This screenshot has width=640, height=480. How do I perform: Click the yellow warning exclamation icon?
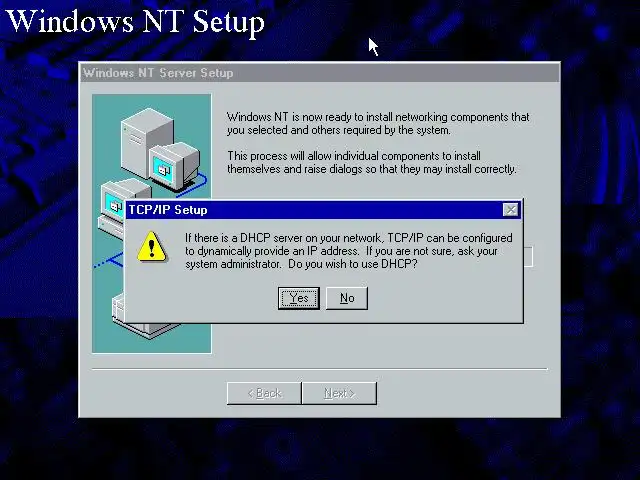tap(151, 247)
